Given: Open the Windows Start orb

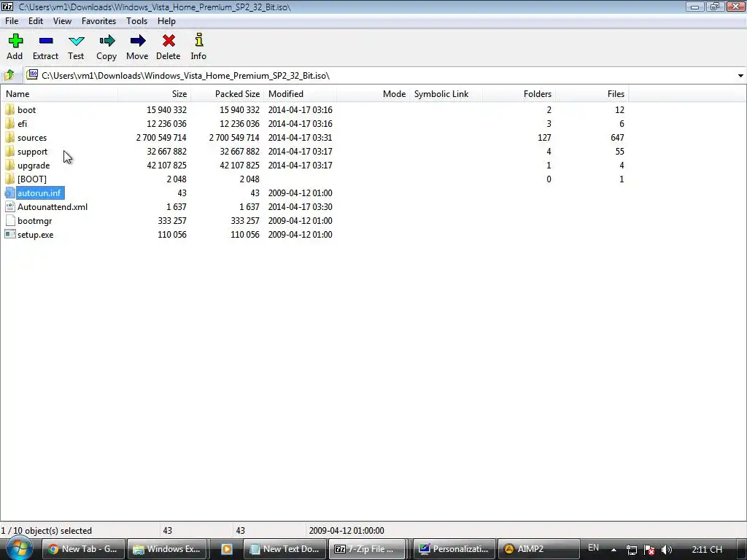Looking at the screenshot, I should [19, 548].
